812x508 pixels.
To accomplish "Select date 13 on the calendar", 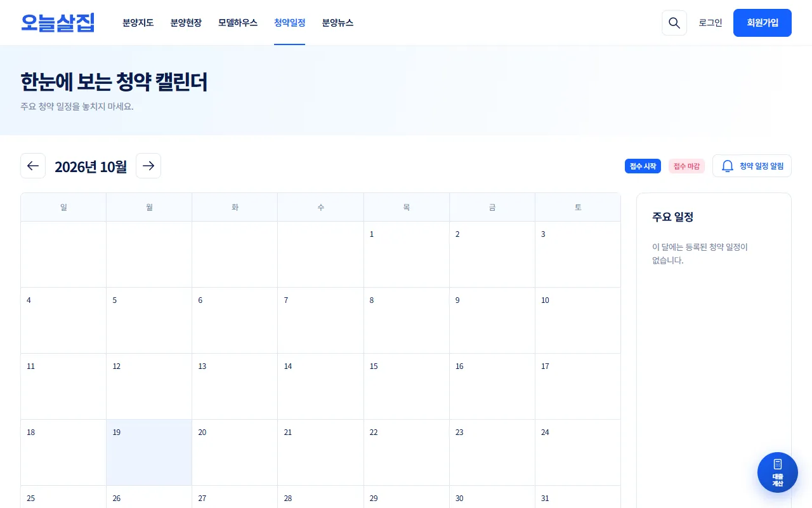I will (235, 386).
